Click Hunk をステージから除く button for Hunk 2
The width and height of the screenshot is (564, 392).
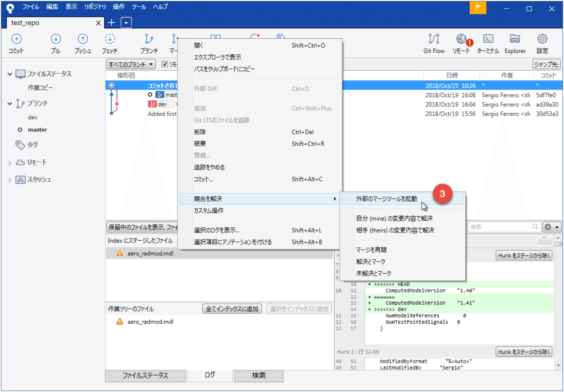pos(524,352)
